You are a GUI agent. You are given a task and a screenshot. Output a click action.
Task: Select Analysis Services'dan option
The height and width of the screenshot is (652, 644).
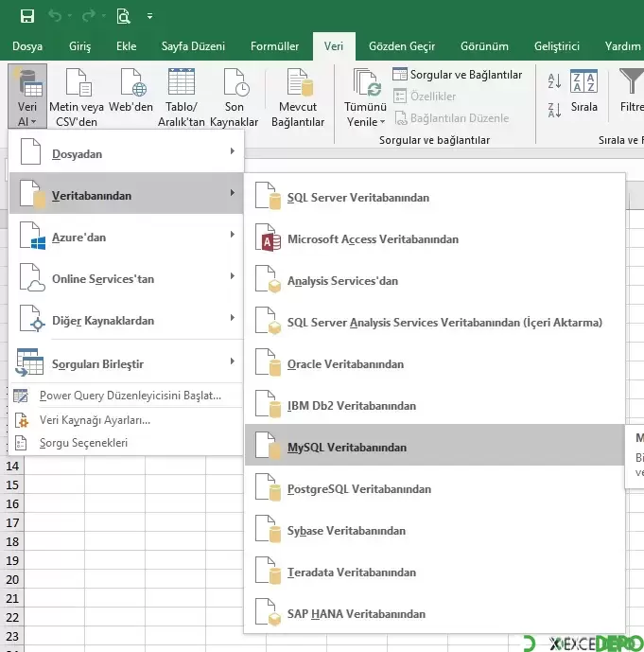coord(435,278)
